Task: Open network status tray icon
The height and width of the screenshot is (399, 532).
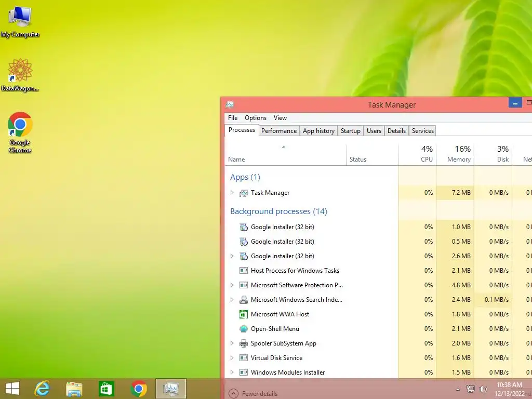Action: [x=471, y=389]
